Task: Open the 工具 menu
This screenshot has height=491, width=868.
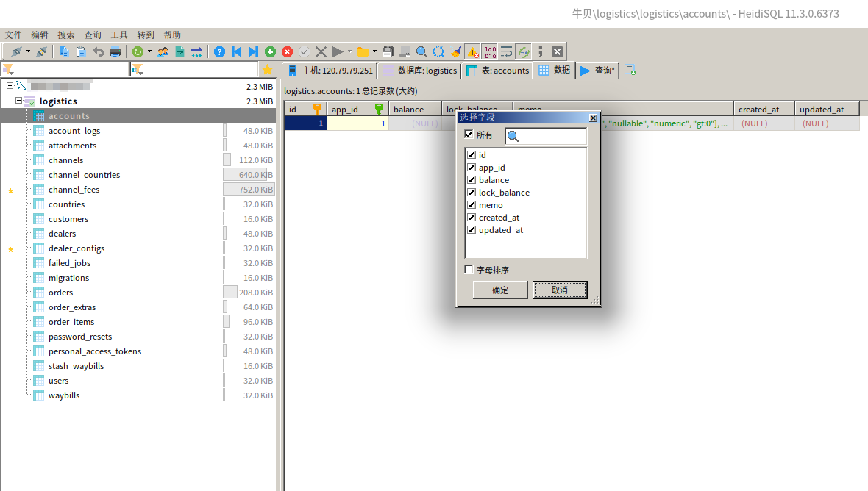Action: click(x=119, y=35)
